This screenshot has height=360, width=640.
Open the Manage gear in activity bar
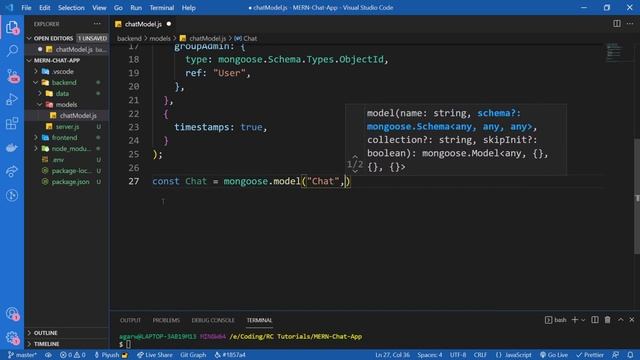(12, 338)
